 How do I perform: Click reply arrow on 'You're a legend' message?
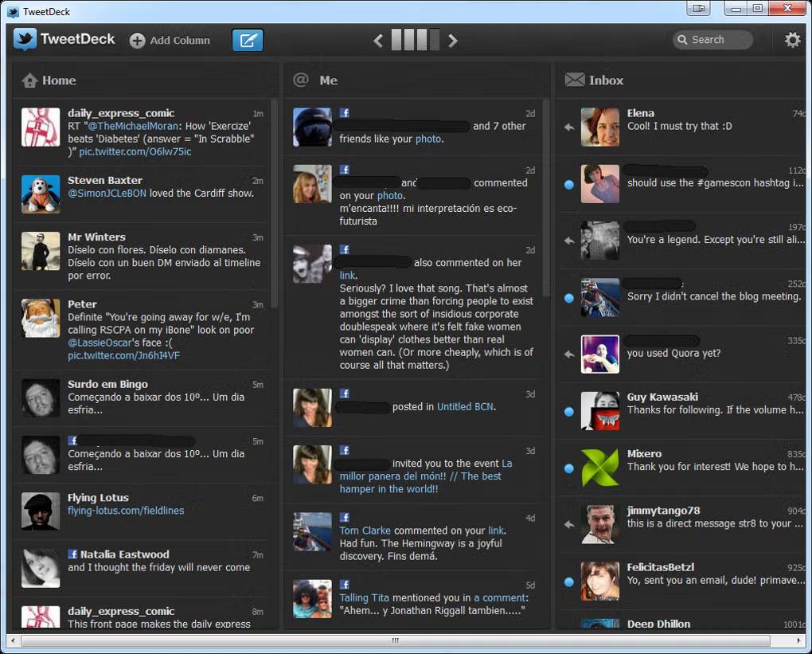(569, 241)
